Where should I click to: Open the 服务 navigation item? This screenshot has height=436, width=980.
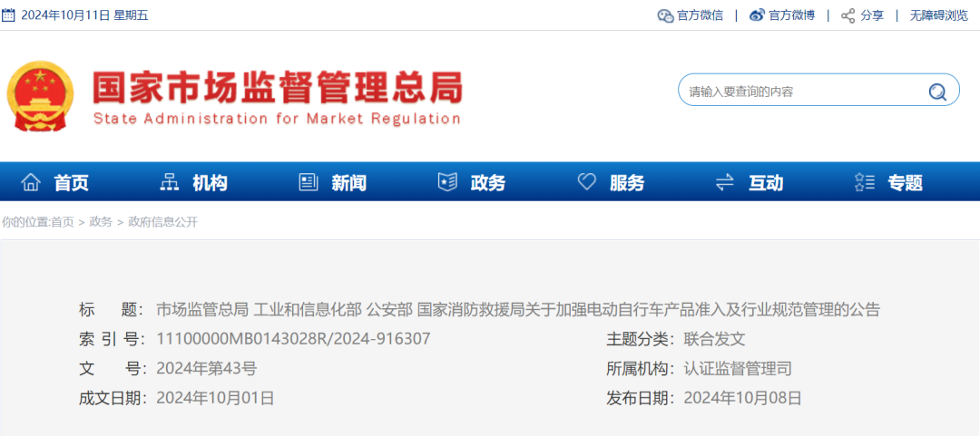[627, 183]
